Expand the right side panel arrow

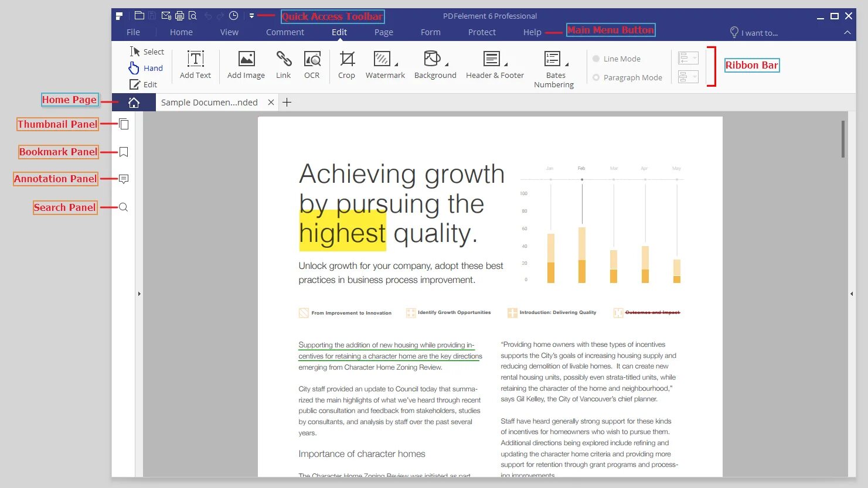click(852, 294)
